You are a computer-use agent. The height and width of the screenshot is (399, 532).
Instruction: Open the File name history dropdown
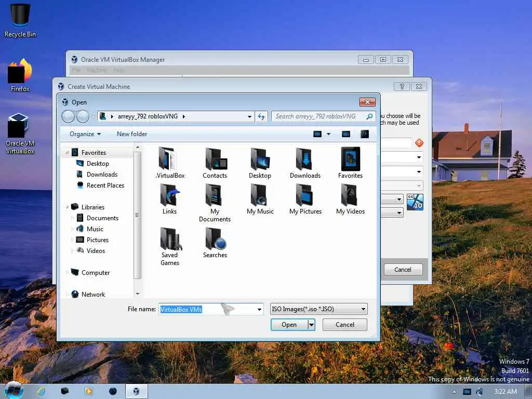[x=259, y=309]
